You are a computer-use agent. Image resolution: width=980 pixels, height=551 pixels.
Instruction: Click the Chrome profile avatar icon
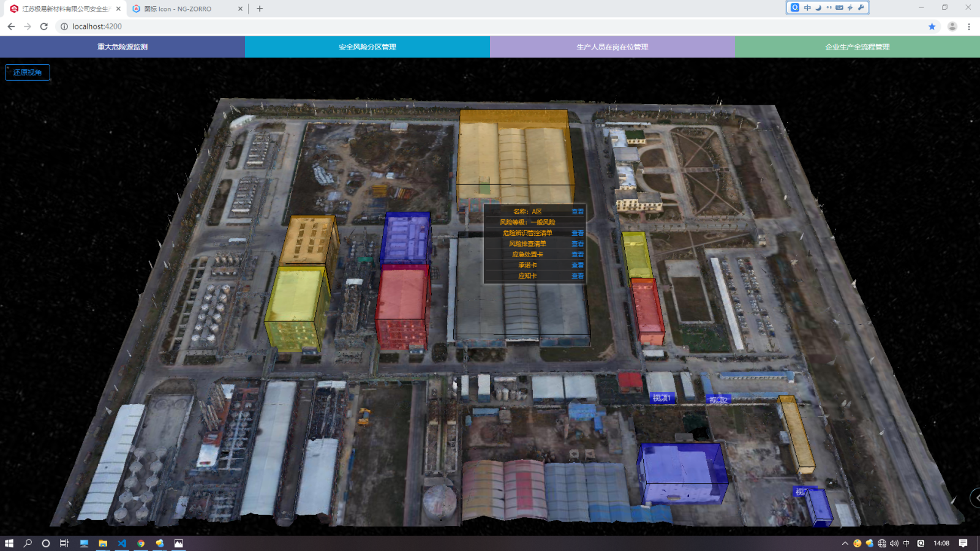pyautogui.click(x=952, y=26)
